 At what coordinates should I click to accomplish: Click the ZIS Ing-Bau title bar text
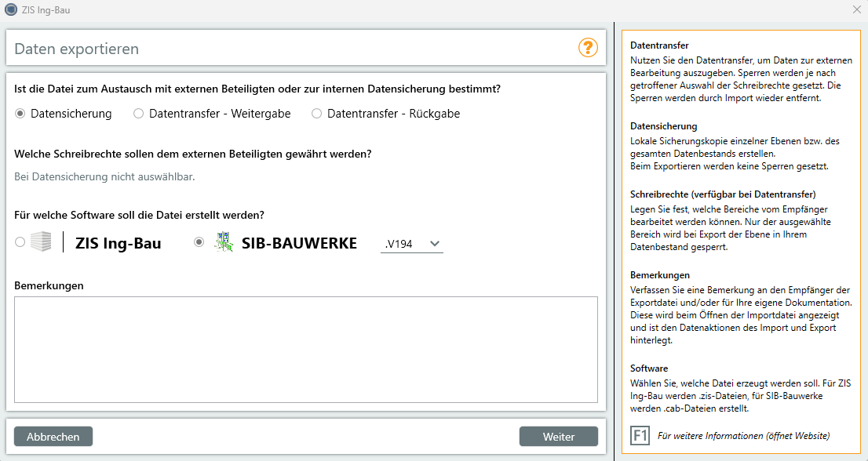[46, 10]
